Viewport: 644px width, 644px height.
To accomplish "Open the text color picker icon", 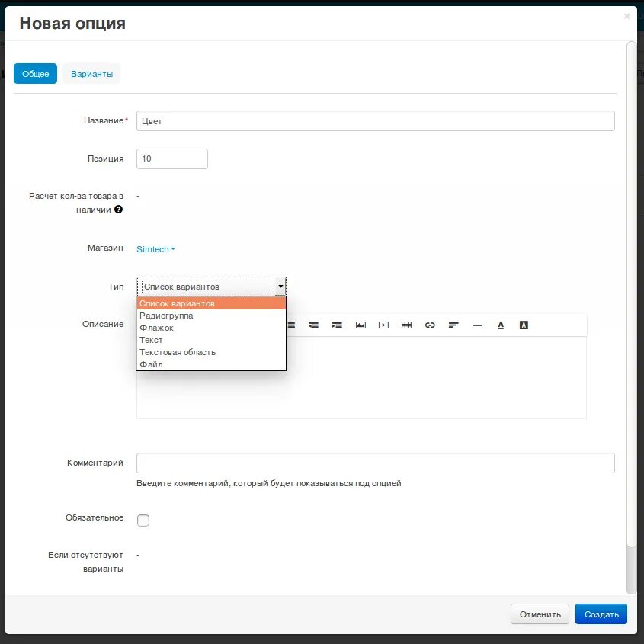I will pyautogui.click(x=501, y=325).
